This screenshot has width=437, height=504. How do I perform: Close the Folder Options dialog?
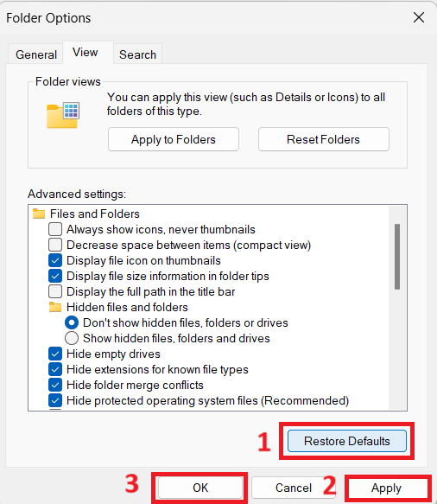[419, 17]
